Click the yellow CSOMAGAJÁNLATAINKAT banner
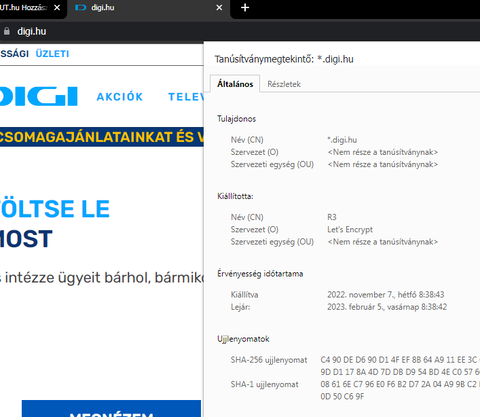The width and height of the screenshot is (480, 417). [102, 137]
